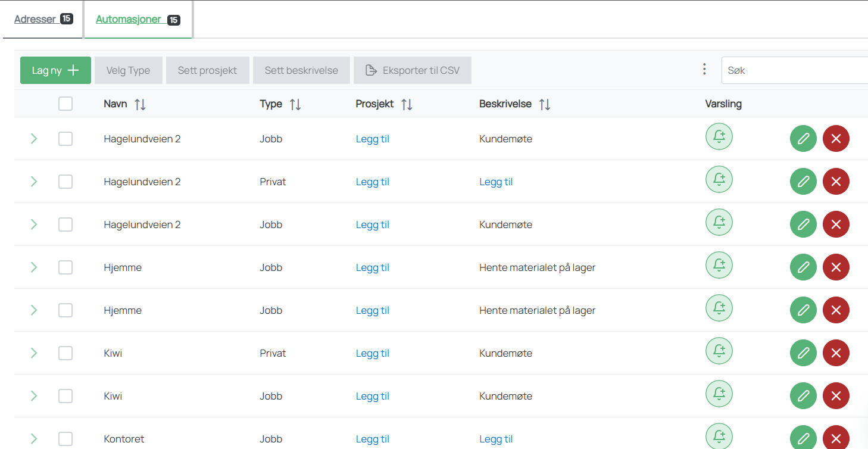Sort table by Navn column arrows
The width and height of the screenshot is (868, 449).
[140, 104]
